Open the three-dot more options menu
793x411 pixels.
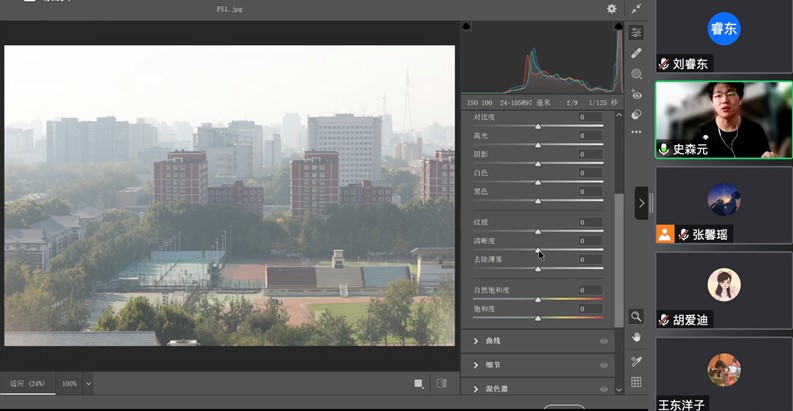pos(636,132)
